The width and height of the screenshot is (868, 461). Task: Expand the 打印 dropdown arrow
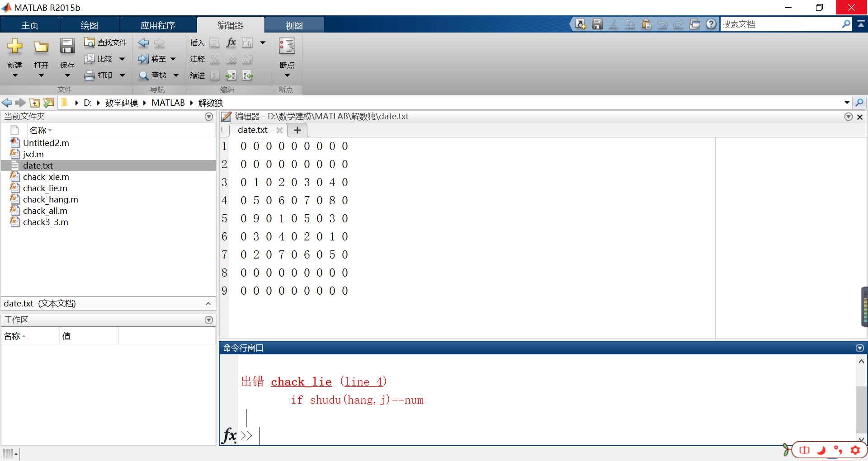pos(122,75)
